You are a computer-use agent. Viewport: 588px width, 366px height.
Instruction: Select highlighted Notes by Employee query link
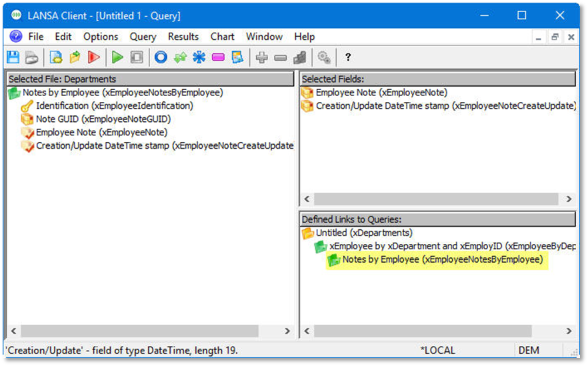443,259
